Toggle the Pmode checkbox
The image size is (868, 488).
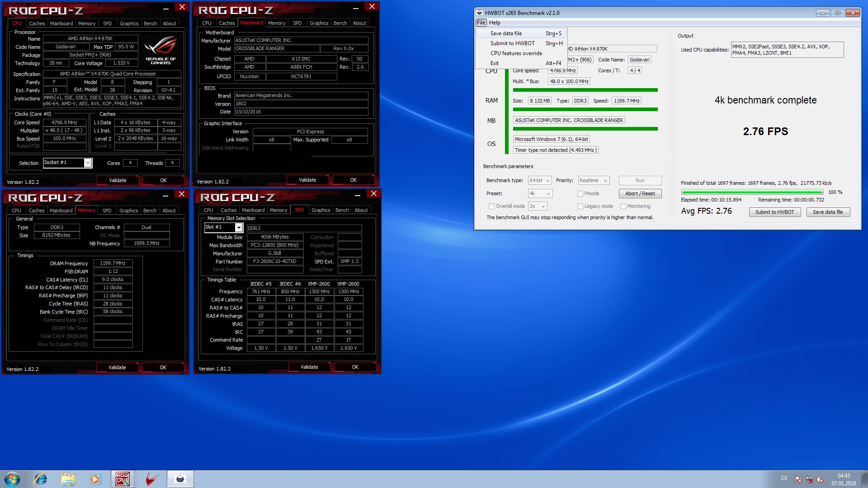[x=580, y=193]
